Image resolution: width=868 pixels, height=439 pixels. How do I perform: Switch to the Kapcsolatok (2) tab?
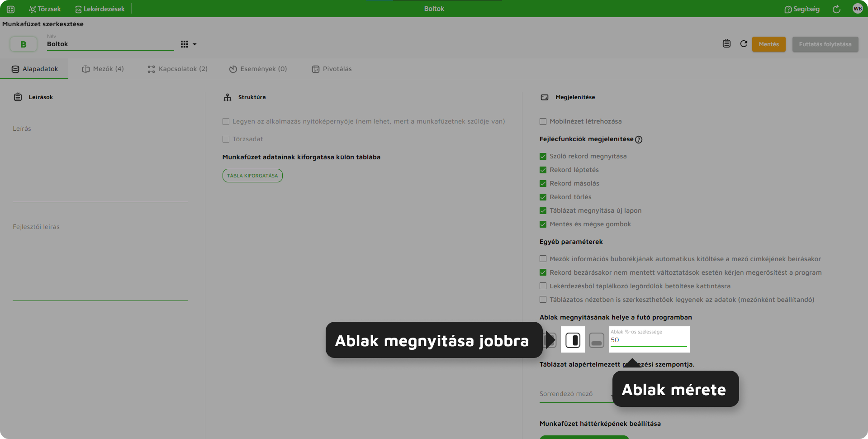pyautogui.click(x=177, y=69)
